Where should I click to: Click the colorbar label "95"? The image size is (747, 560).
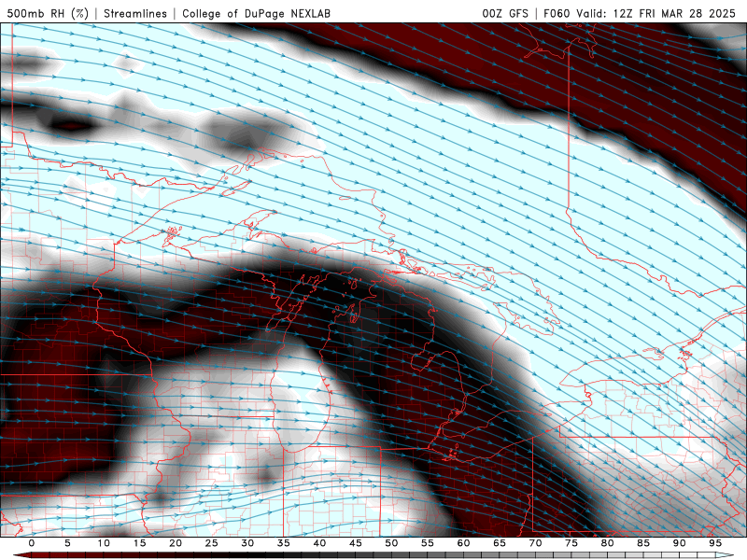click(x=715, y=543)
